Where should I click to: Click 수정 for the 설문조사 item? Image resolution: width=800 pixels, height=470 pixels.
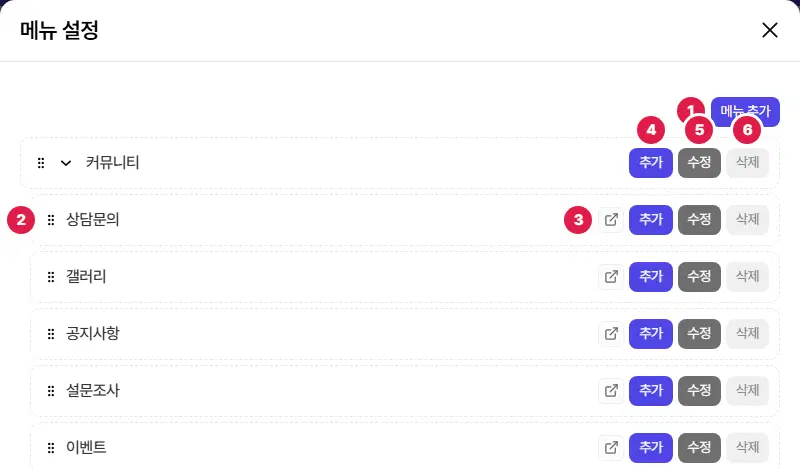(x=699, y=391)
